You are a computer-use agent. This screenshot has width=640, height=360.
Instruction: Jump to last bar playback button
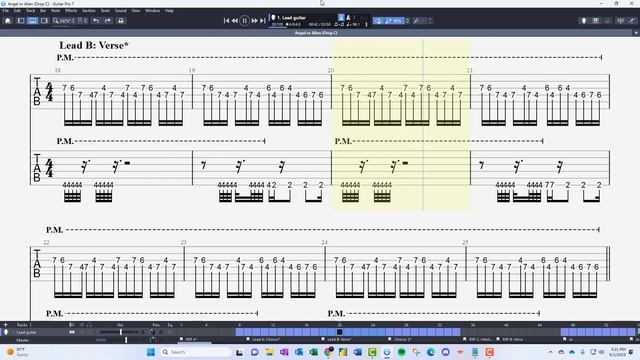(263, 21)
